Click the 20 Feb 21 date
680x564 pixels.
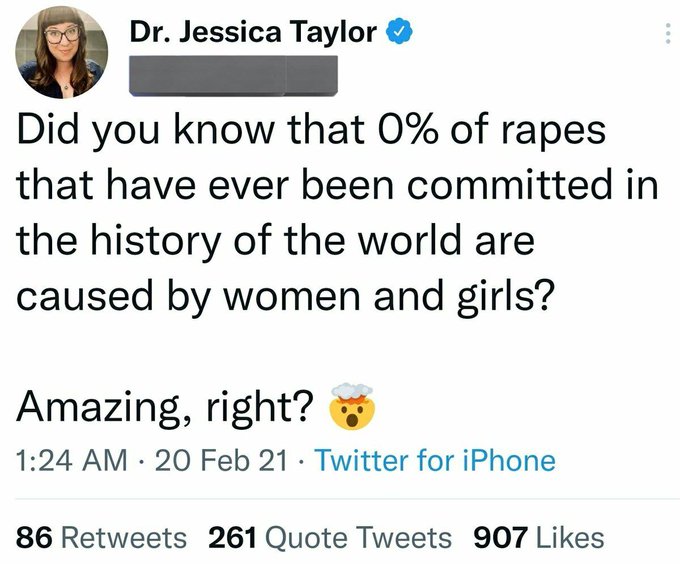click(220, 461)
